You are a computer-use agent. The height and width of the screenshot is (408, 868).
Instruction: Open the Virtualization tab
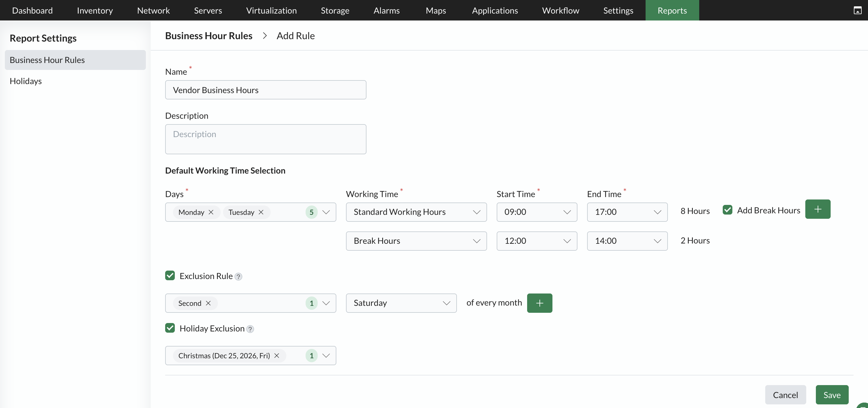pyautogui.click(x=271, y=11)
